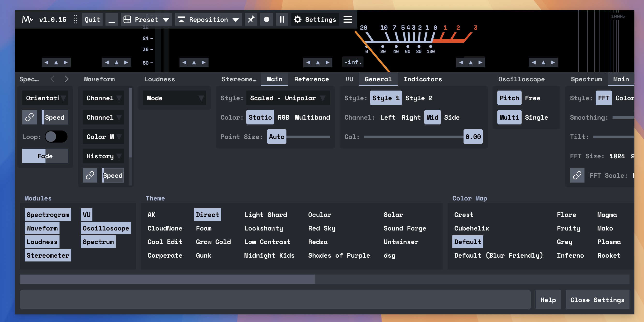
Task: Click the drag handle dots icon
Action: pyautogui.click(x=75, y=19)
